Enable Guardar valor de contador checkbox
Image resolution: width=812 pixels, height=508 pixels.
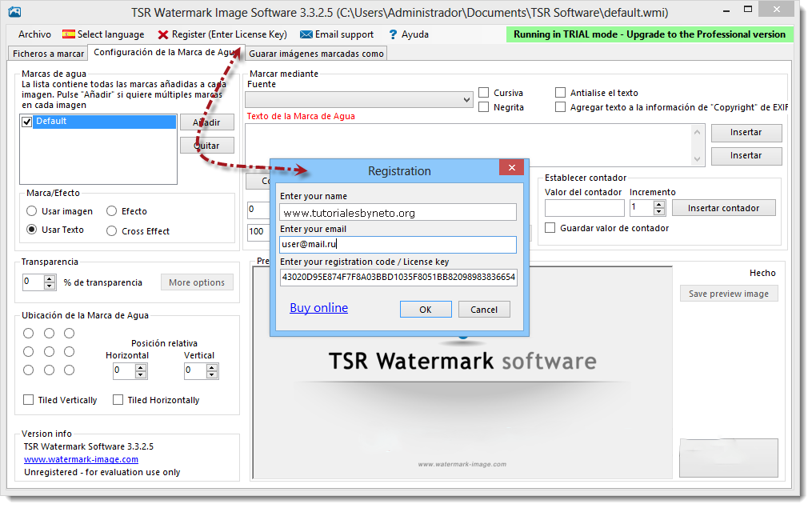pos(550,228)
